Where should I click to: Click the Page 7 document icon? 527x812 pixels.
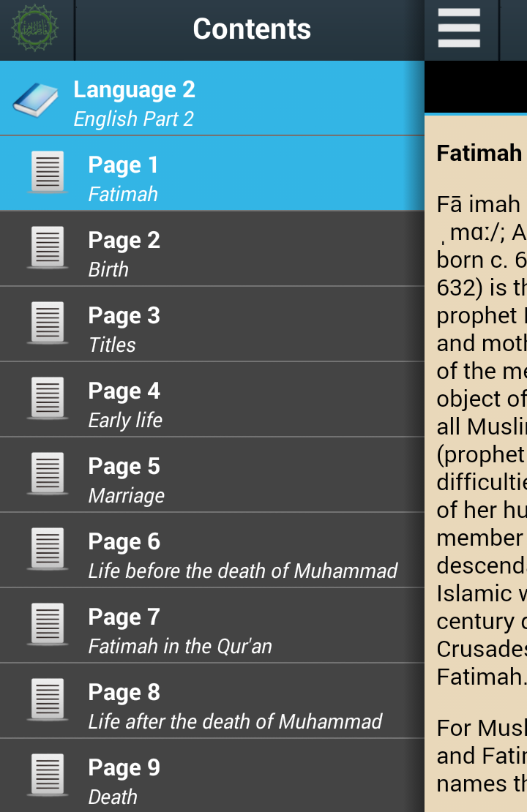pos(48,625)
